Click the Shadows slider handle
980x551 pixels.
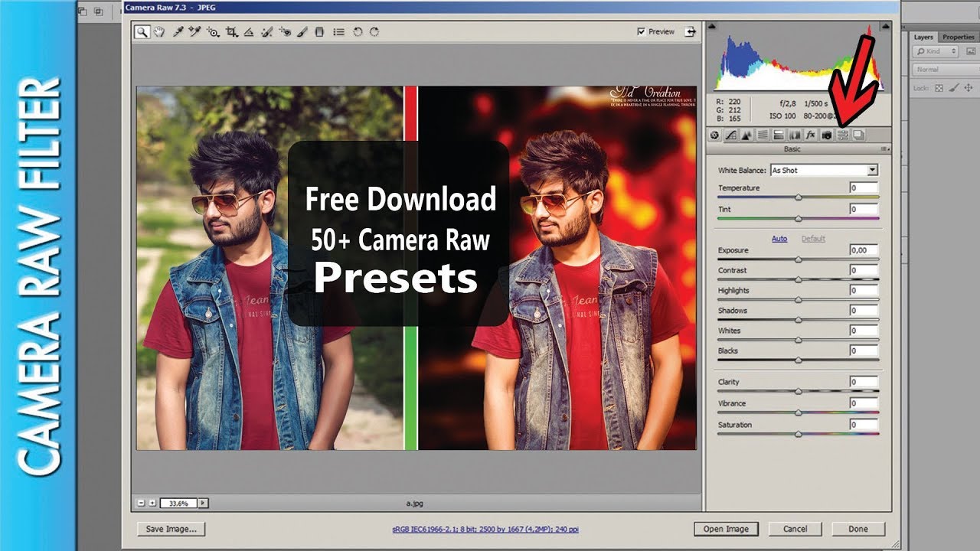pos(799,320)
